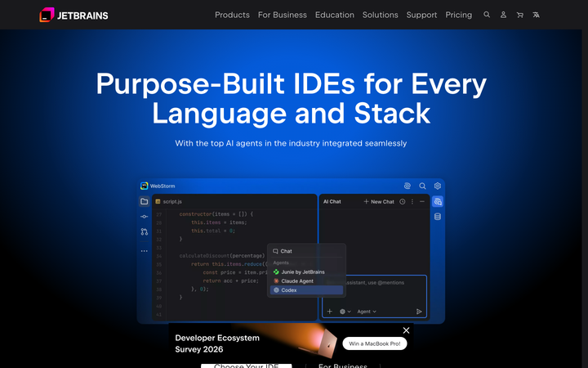
Task: Click New Chat button
Action: [x=379, y=202]
